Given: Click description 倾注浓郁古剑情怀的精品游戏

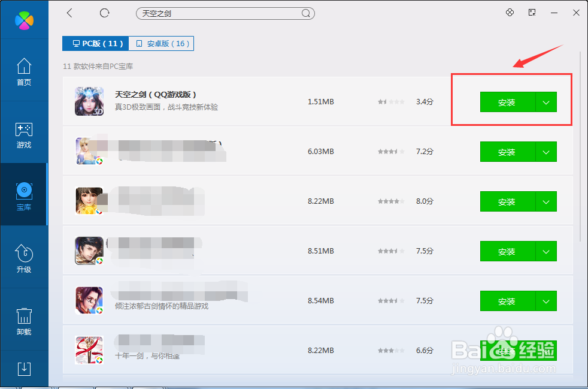Looking at the screenshot, I should 162,306.
